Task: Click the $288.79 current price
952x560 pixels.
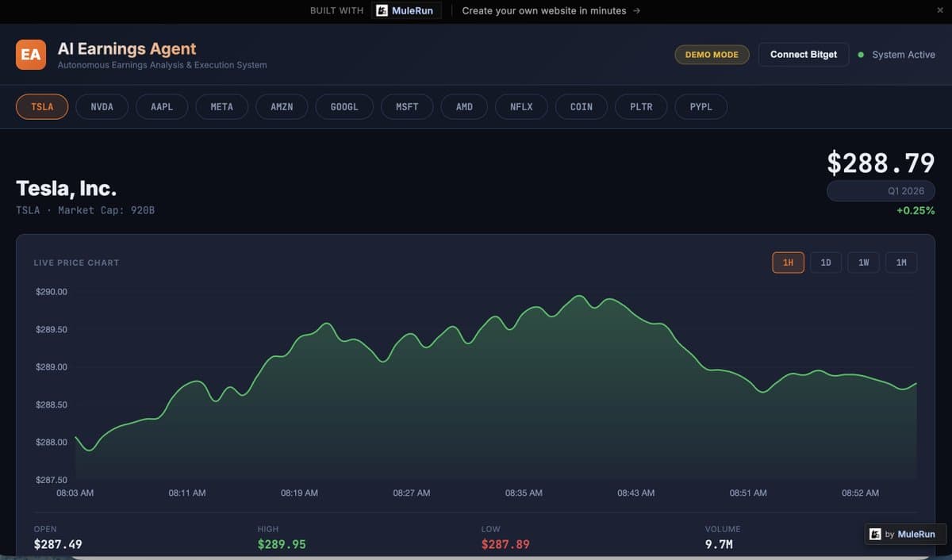Action: [x=881, y=163]
